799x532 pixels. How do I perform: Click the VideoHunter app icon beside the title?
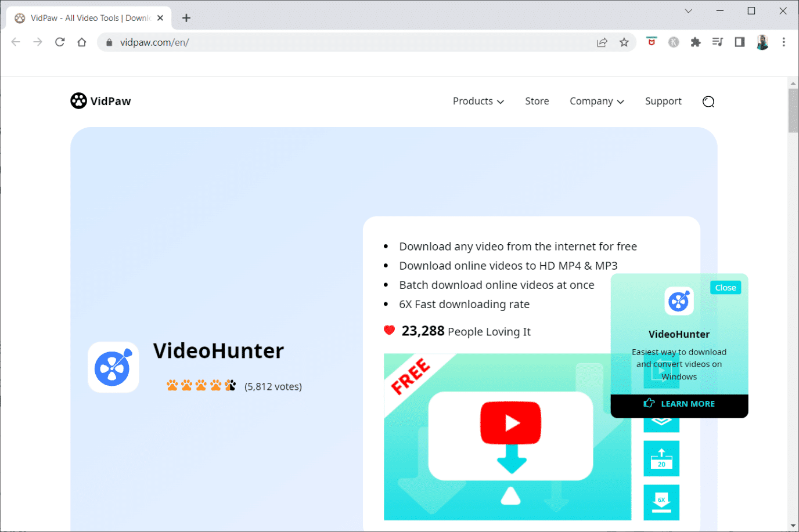pos(113,367)
